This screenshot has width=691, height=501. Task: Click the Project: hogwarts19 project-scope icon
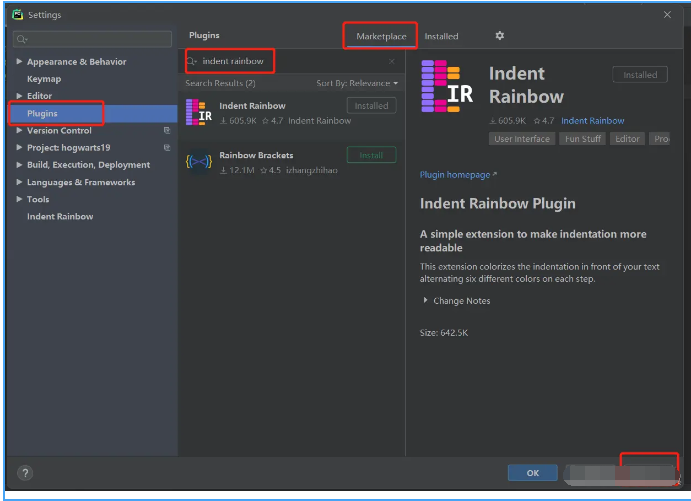click(167, 148)
